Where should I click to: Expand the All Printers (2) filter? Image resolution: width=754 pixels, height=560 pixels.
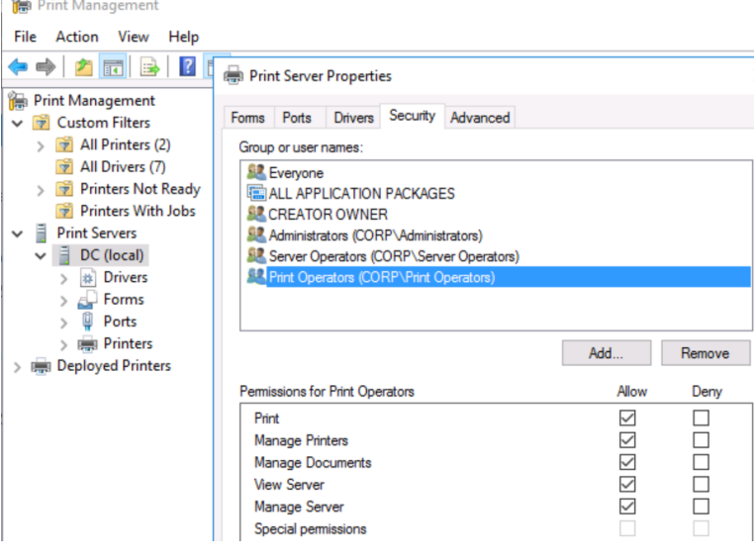click(x=41, y=145)
